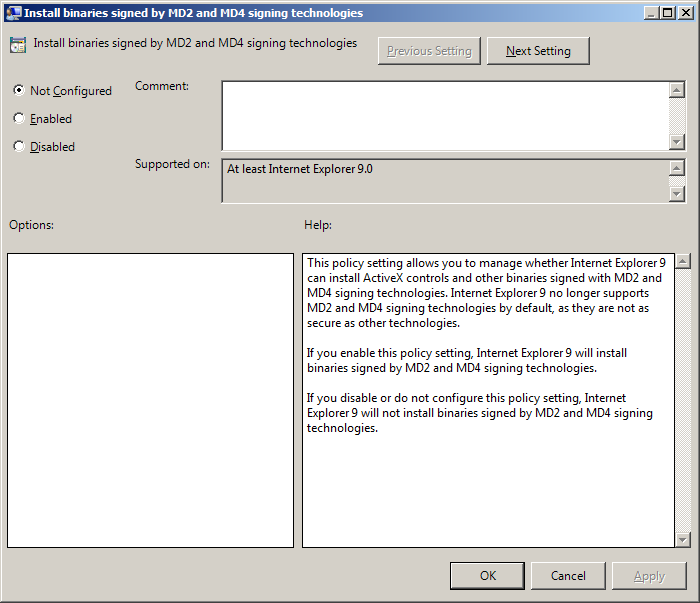Choose the Disabled radio option
This screenshot has width=700, height=603.
pos(19,146)
